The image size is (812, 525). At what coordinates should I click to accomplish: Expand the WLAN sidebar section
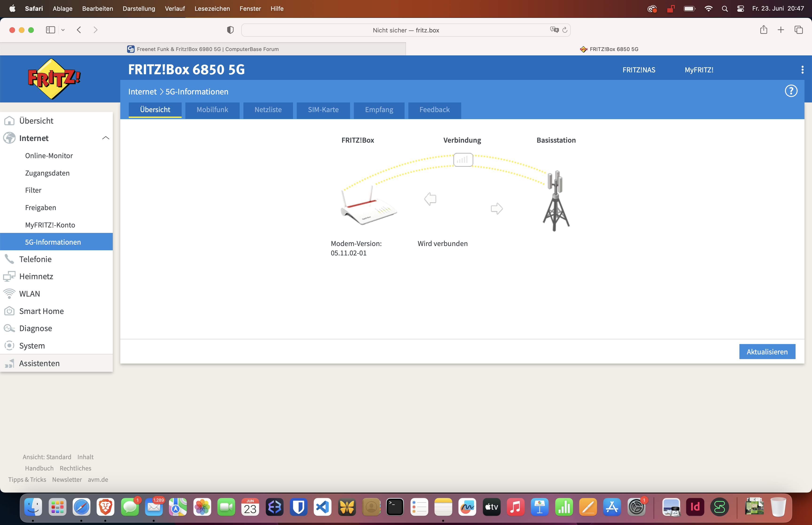(30, 294)
